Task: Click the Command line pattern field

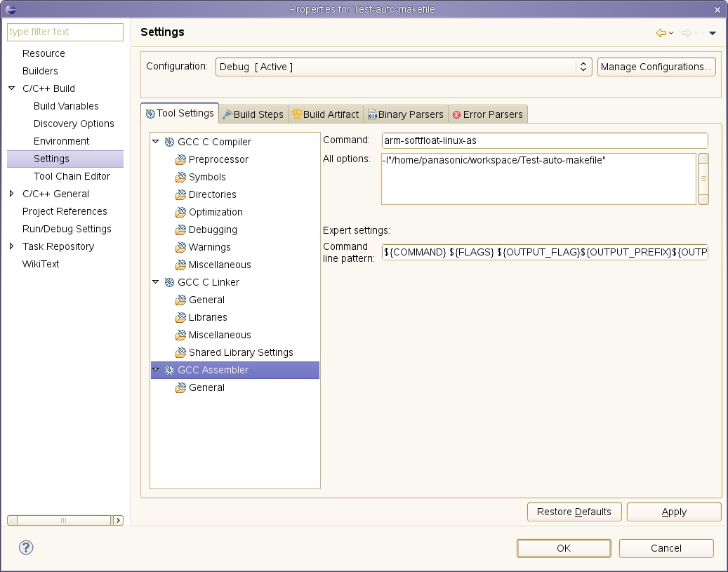Action: coord(545,252)
